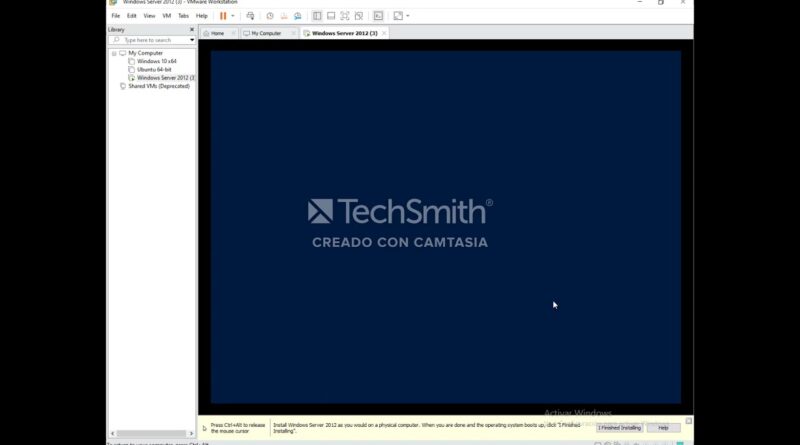Click the Windows 10 x64 VM icon
Screen dimensions: 800x445
(132, 61)
